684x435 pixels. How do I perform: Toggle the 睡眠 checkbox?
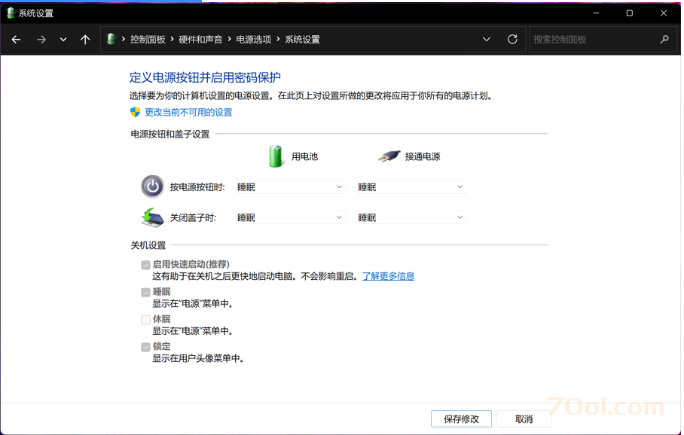tap(146, 292)
